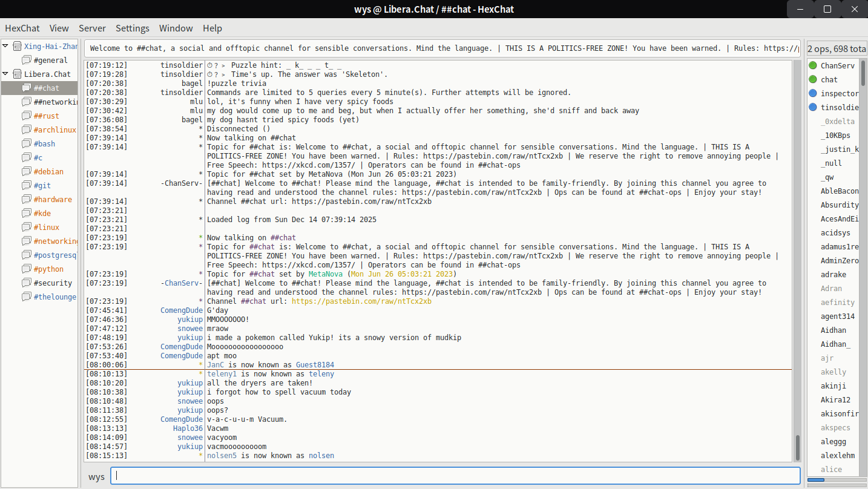Viewport: 868px width, 489px height.
Task: Collapse the Libera.Chat server tree
Action: coord(5,74)
